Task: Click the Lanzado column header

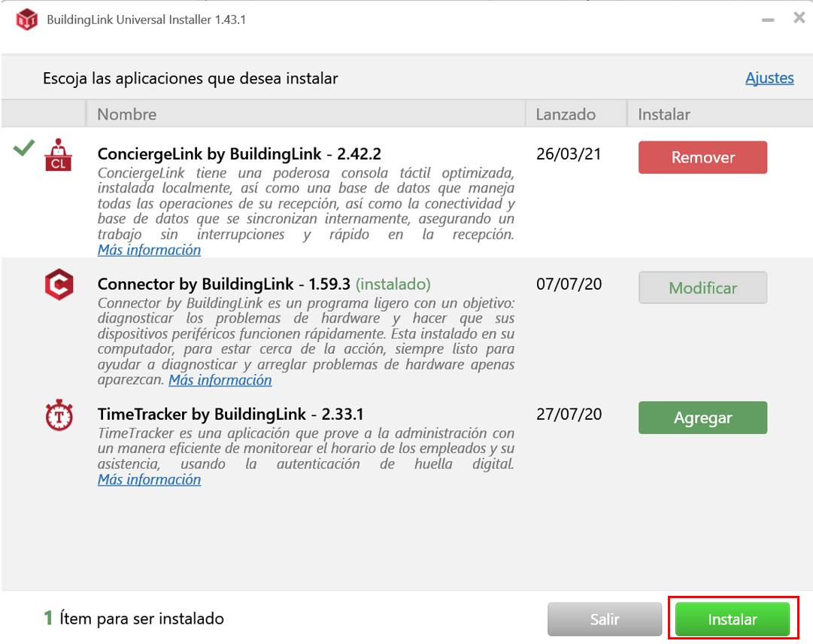Action: click(x=576, y=114)
